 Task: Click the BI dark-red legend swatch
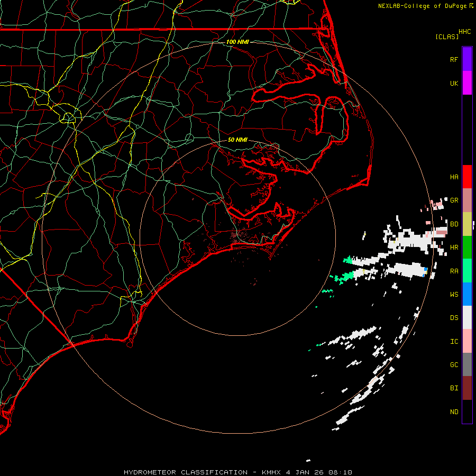point(467,388)
